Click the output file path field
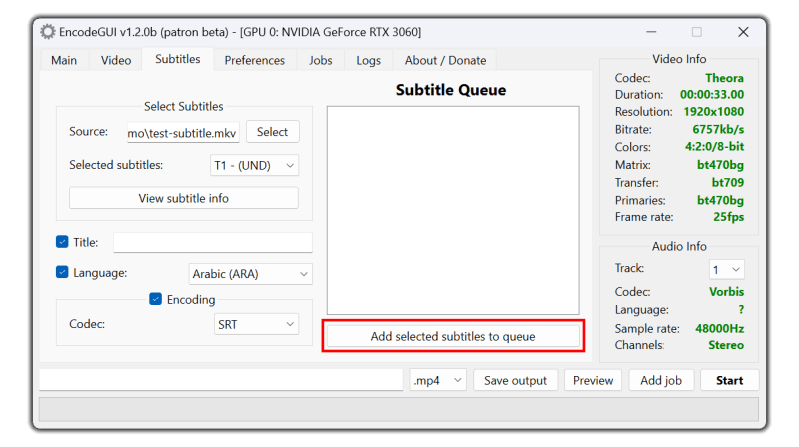Viewport: 799px width, 447px height. click(x=221, y=380)
